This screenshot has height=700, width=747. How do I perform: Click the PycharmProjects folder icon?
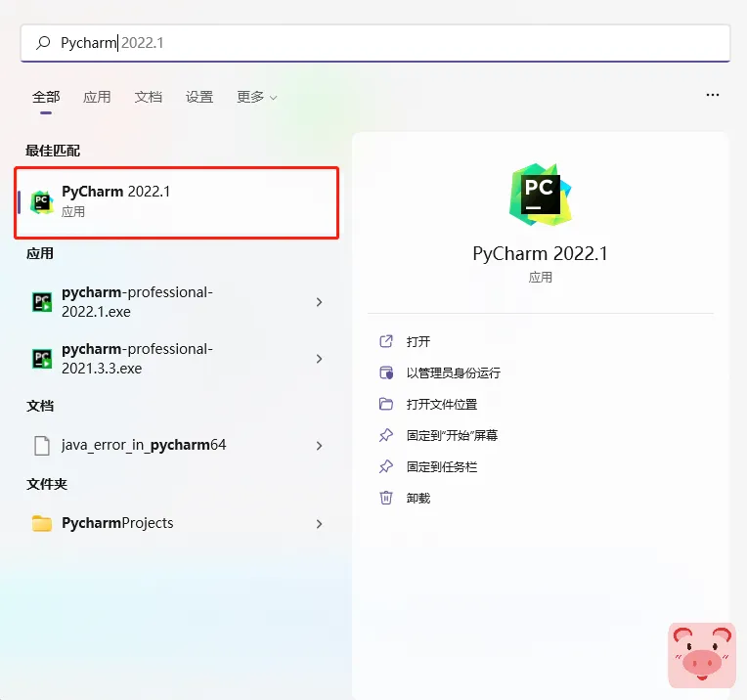point(42,523)
